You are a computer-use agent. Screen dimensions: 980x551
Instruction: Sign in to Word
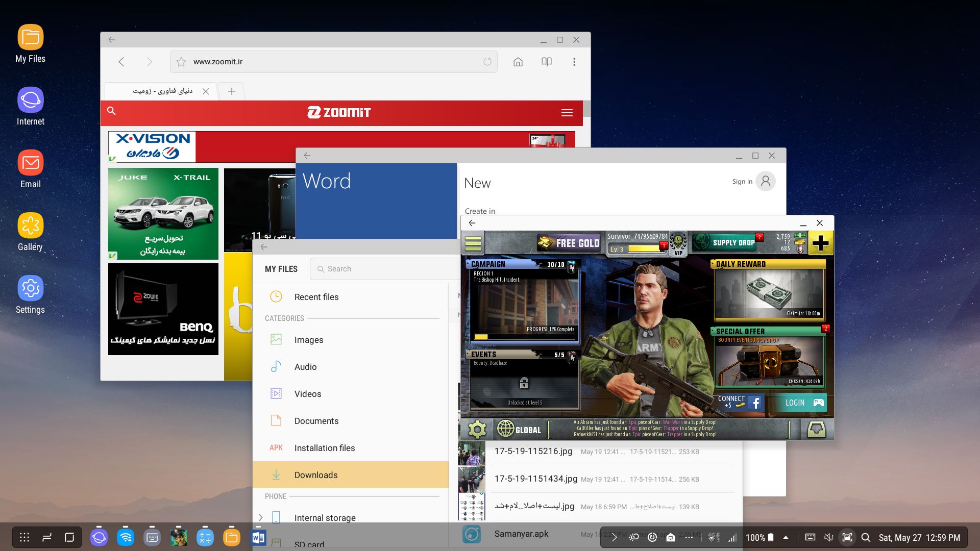[x=742, y=181]
